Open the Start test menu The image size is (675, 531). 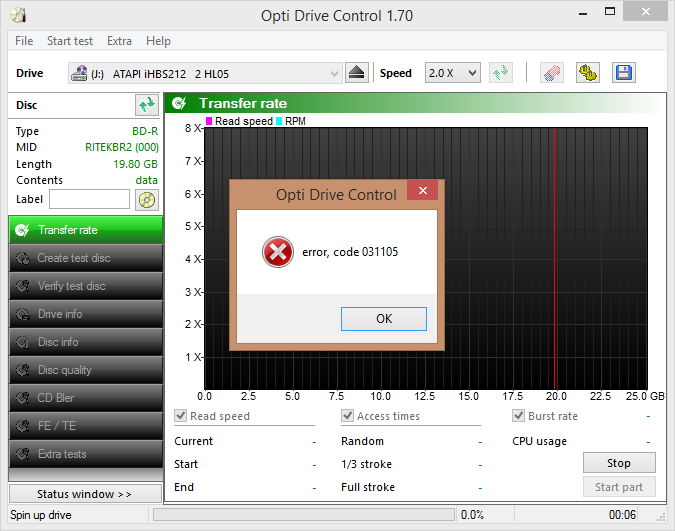[70, 41]
